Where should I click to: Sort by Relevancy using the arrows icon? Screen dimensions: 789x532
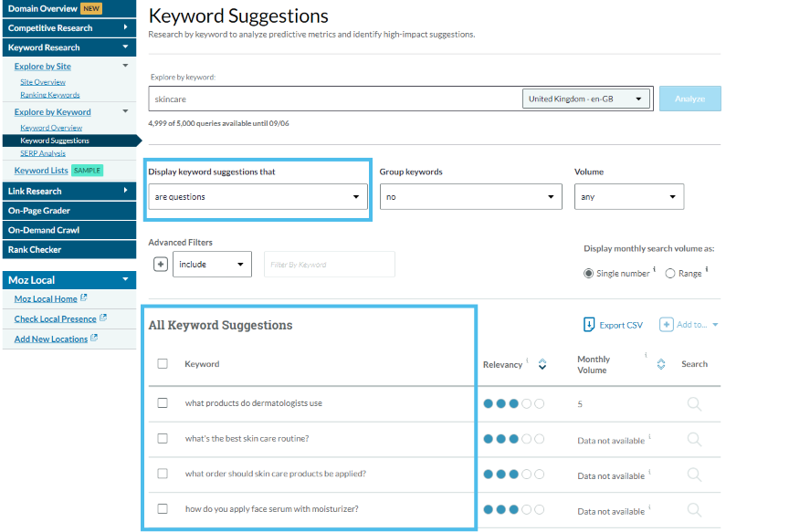coord(542,364)
